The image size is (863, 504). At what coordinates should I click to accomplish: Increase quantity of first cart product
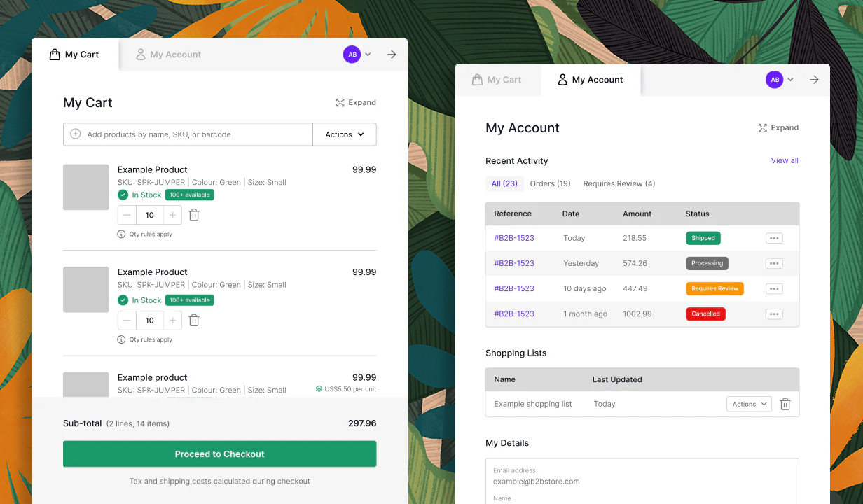(172, 215)
